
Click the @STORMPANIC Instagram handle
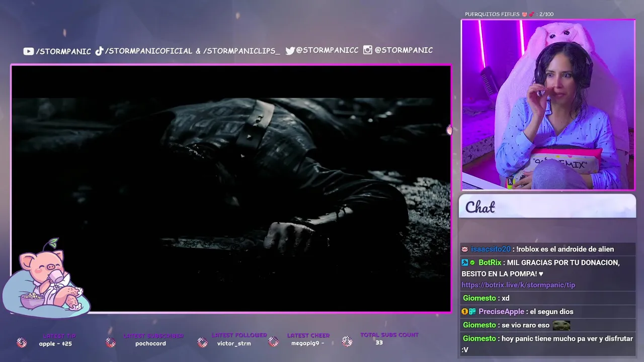[x=404, y=50]
